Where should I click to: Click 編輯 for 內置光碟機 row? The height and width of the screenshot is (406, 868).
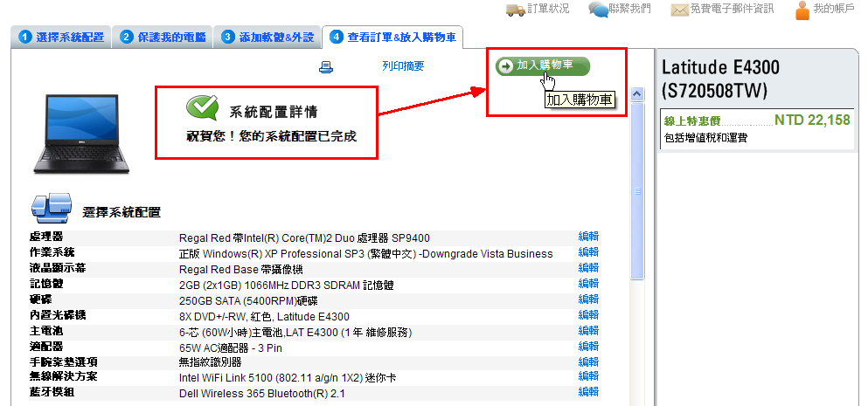(588, 315)
